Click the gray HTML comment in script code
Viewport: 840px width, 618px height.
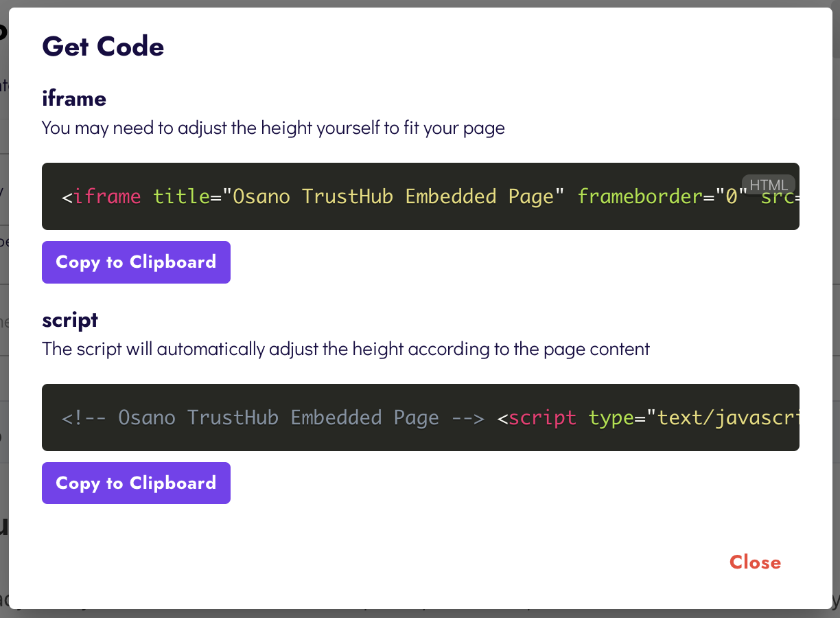click(x=272, y=418)
